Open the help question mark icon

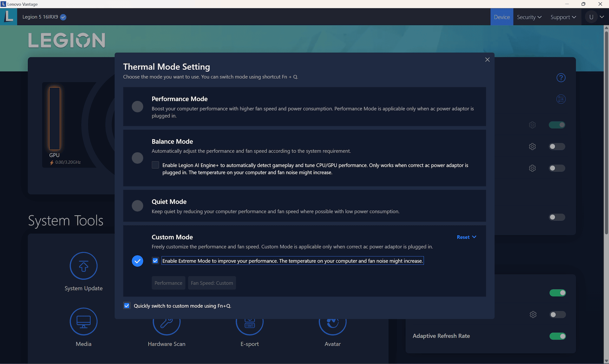point(561,78)
